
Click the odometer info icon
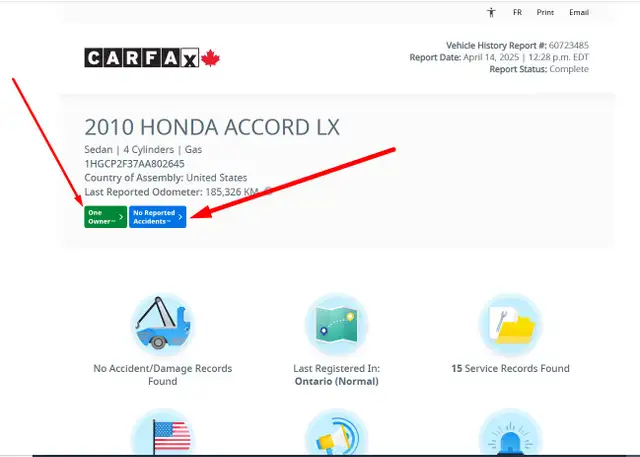268,191
